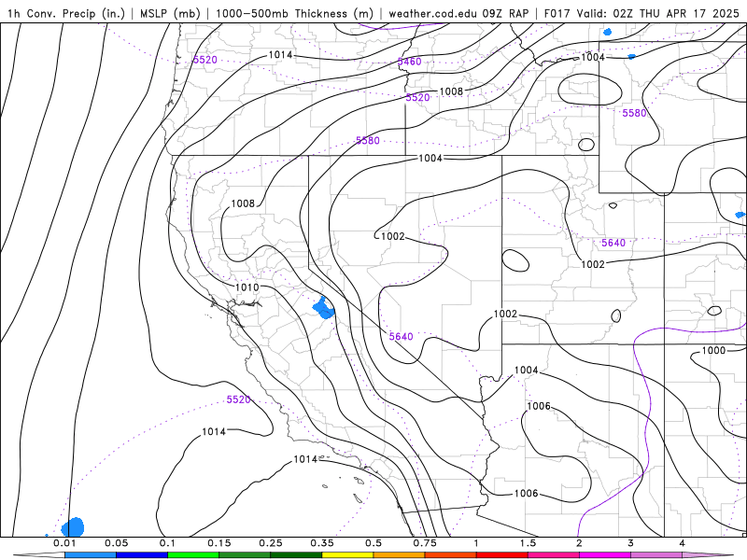Click the legend value 0.05
This screenshot has width=747, height=560.
pyautogui.click(x=116, y=543)
